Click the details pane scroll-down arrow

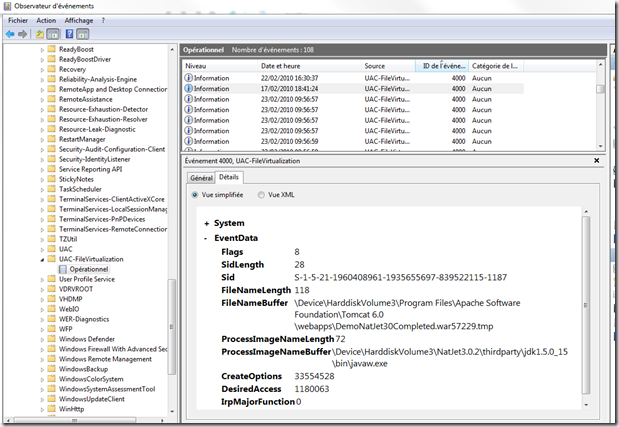coord(586,405)
